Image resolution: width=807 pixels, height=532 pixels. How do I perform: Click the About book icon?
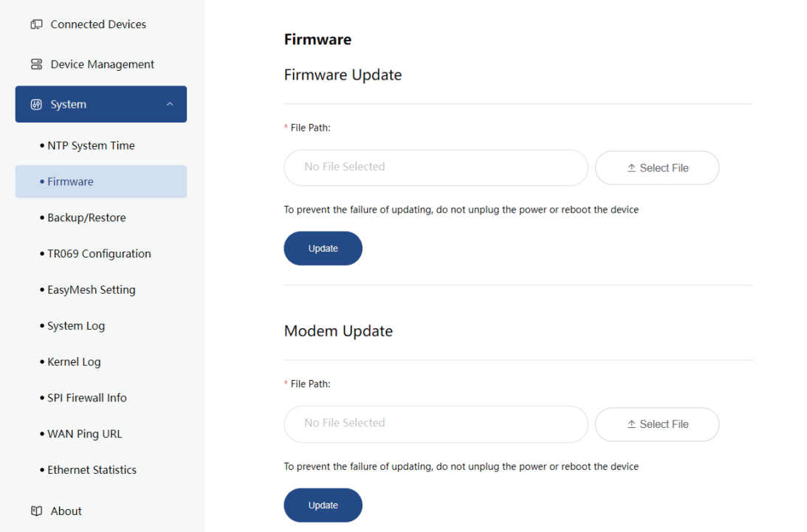[x=36, y=511]
